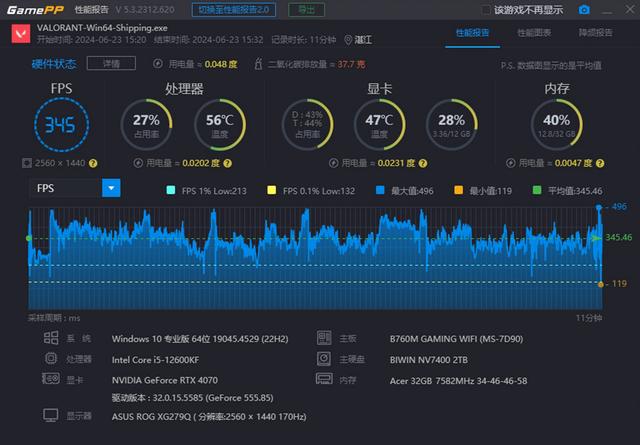This screenshot has height=445, width=640.
Task: Click the processor chip icon
Action: click(x=51, y=358)
